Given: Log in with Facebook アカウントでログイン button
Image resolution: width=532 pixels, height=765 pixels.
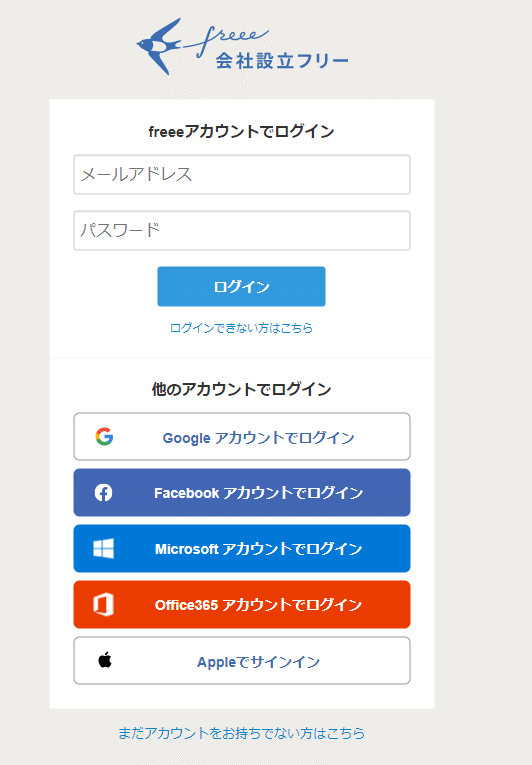Looking at the screenshot, I should click(242, 493).
